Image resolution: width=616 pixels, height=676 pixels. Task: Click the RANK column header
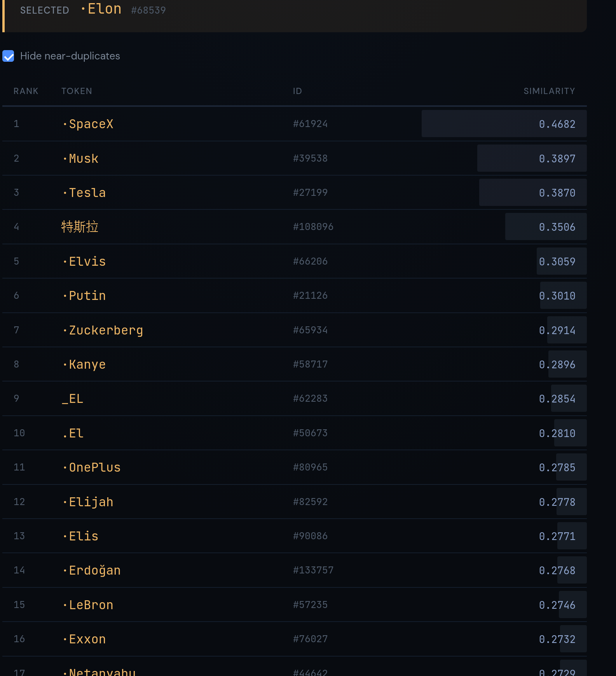[x=26, y=91]
